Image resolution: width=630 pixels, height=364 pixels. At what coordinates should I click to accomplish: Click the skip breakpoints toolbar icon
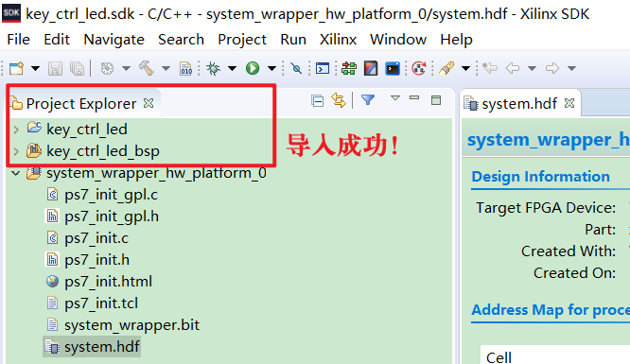(296, 68)
